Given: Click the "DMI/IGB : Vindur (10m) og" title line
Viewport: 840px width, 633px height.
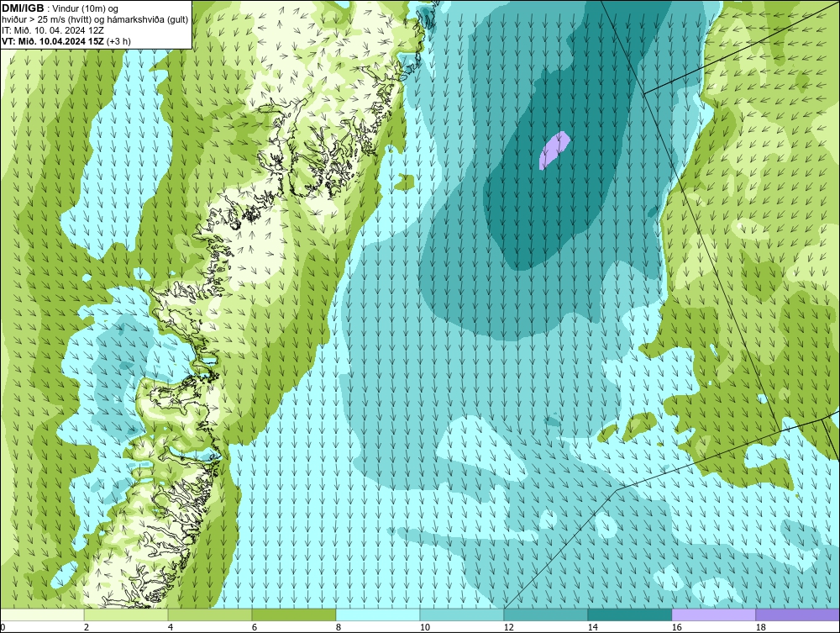Looking at the screenshot, I should click(x=60, y=8).
